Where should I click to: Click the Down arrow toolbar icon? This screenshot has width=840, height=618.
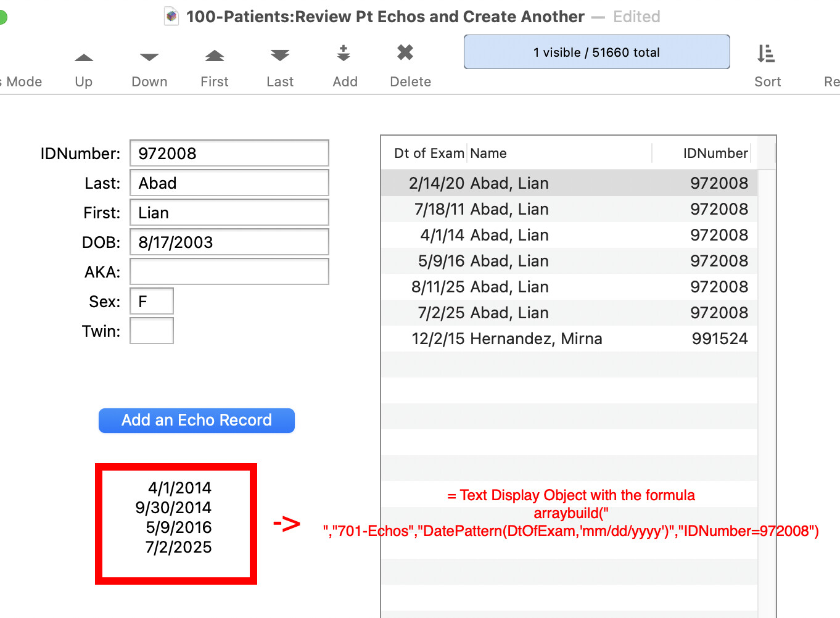pos(149,58)
